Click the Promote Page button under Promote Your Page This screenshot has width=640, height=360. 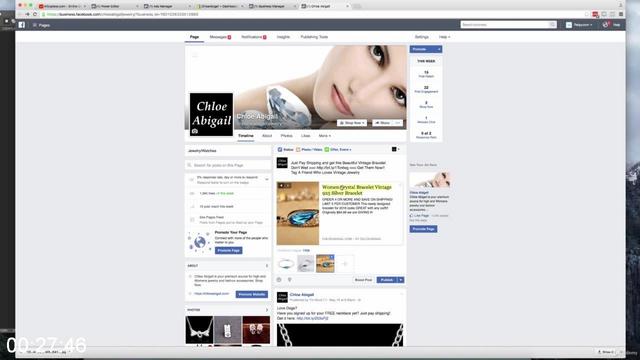point(229,251)
